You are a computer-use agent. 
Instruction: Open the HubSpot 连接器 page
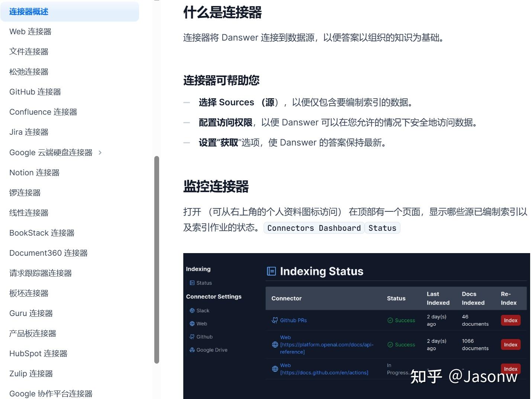tap(38, 354)
